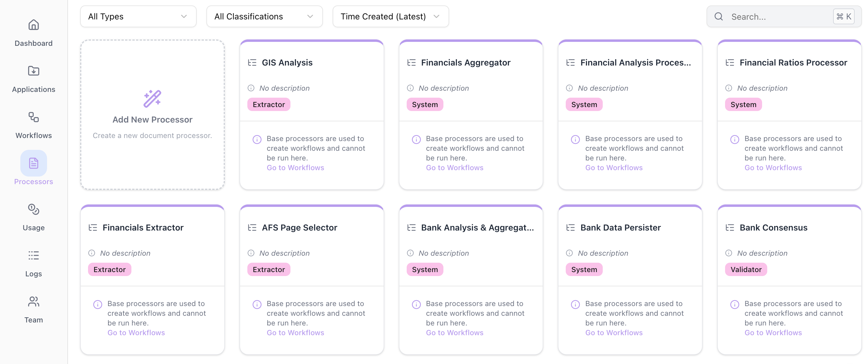Select the Extractor tag on GIS Analysis
The image size is (868, 364).
coord(269,104)
